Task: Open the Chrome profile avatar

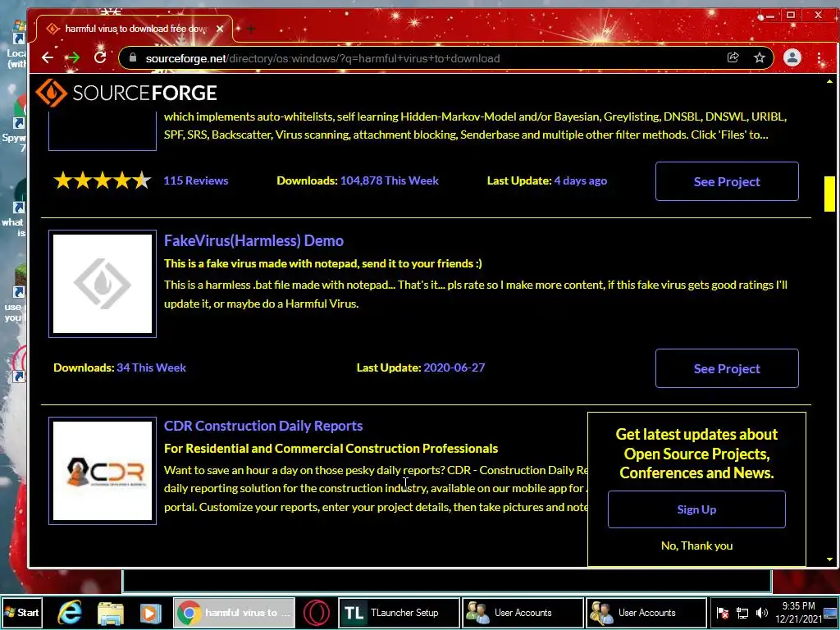Action: click(792, 58)
